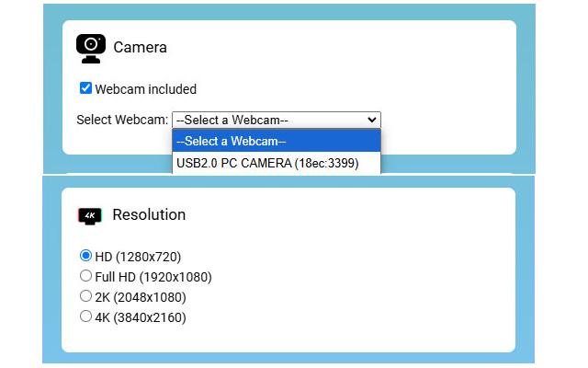Uncheck the Webcam included checkbox
The height and width of the screenshot is (368, 588).
click(86, 88)
